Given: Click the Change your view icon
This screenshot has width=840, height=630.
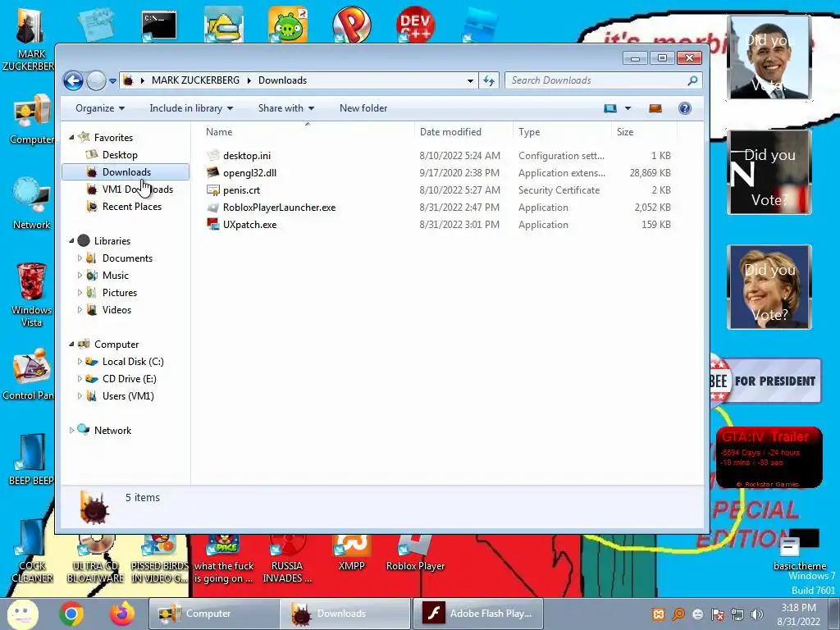Looking at the screenshot, I should [x=610, y=108].
